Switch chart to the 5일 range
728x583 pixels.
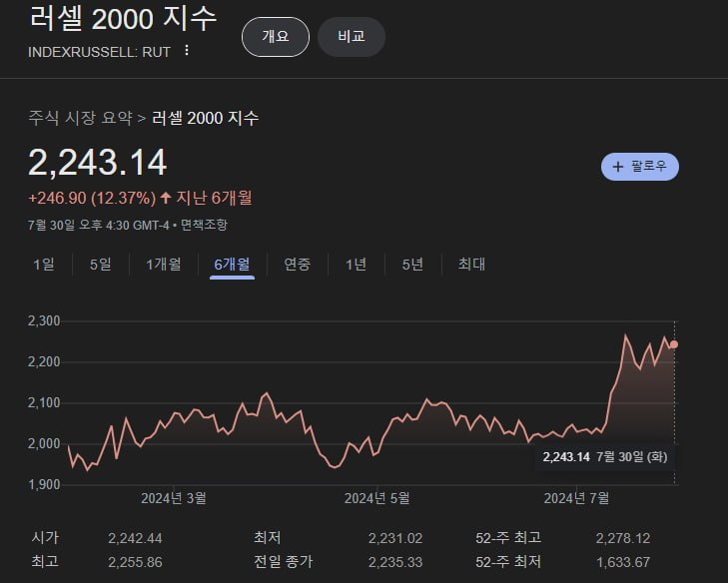coord(101,265)
